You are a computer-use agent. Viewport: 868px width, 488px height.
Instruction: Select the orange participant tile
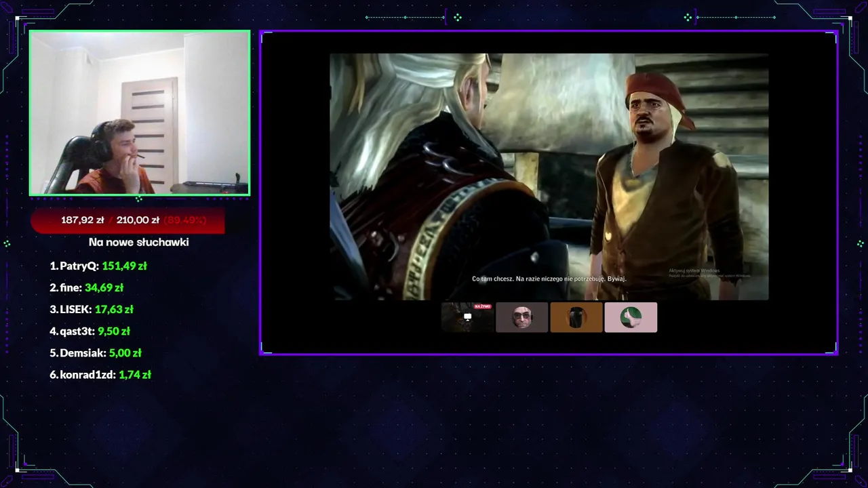pyautogui.click(x=576, y=317)
